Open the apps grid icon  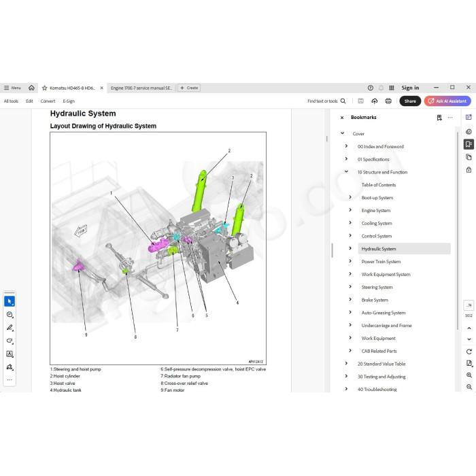pos(392,88)
